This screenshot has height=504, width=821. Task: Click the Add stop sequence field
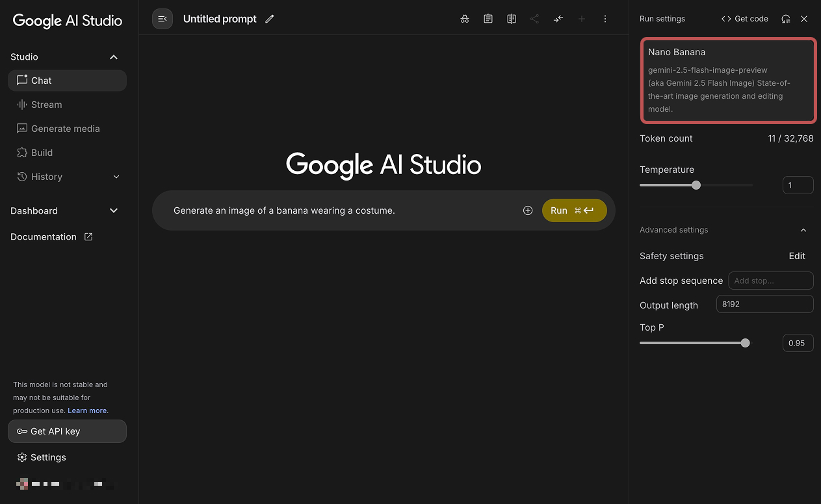point(771,281)
